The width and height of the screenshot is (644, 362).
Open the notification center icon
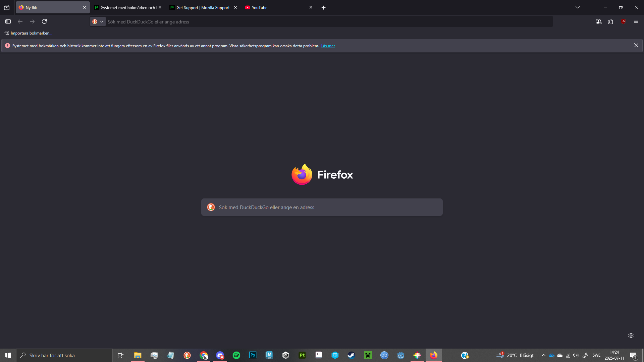point(634,356)
